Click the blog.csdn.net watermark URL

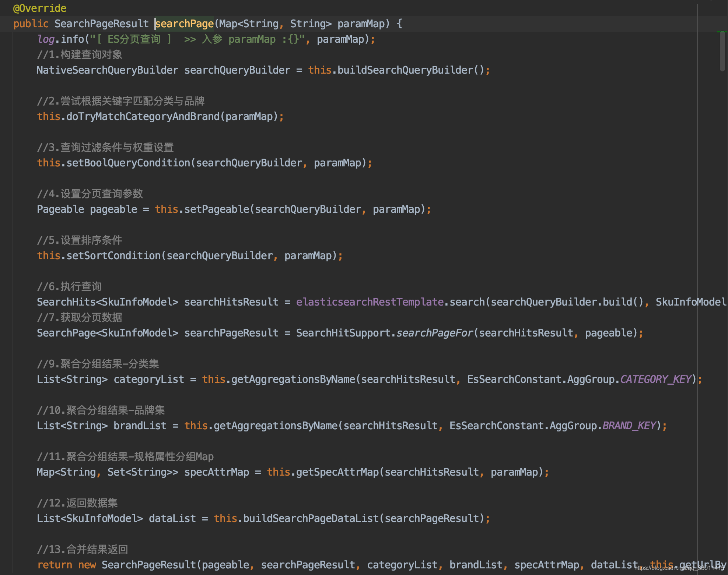click(679, 568)
